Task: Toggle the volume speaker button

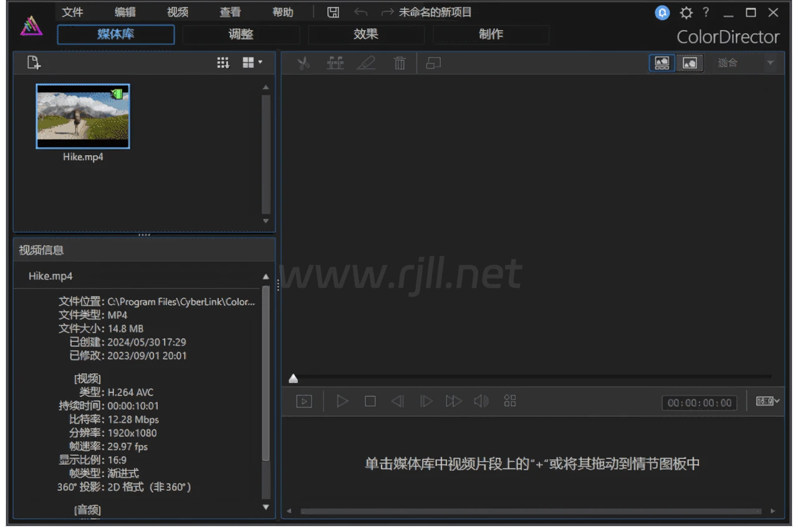Action: click(x=481, y=402)
